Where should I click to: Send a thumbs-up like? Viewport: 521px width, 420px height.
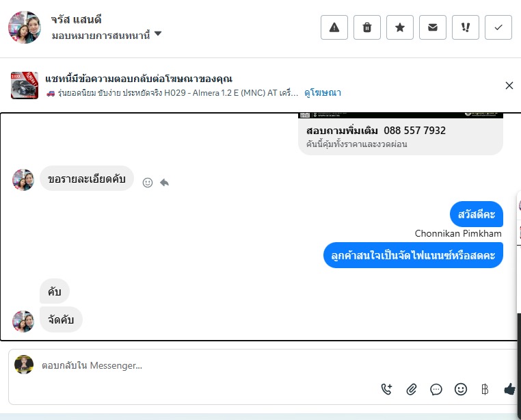click(509, 389)
